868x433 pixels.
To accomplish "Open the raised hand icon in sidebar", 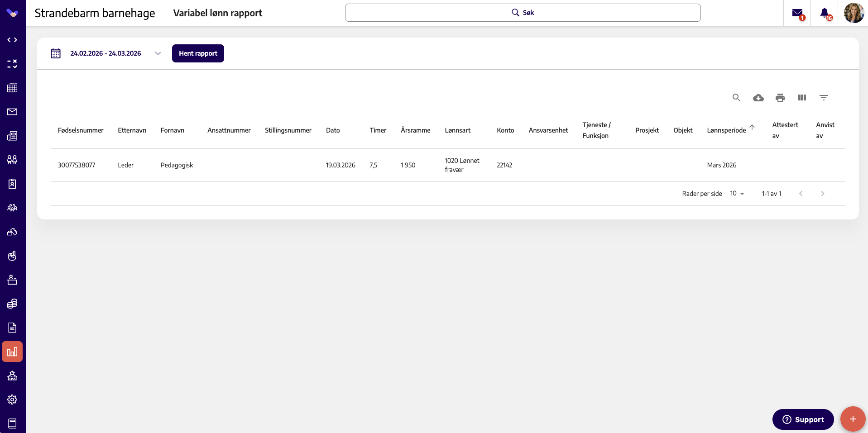I will 12,256.
